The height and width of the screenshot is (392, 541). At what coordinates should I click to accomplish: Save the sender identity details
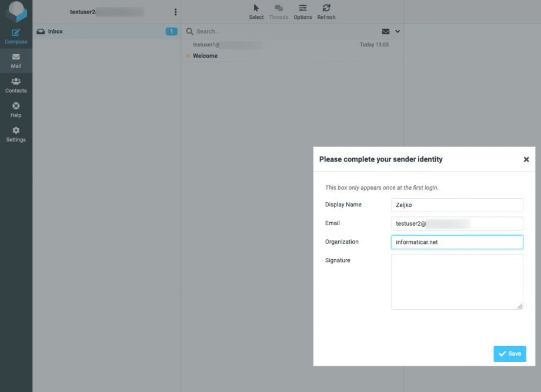[509, 354]
